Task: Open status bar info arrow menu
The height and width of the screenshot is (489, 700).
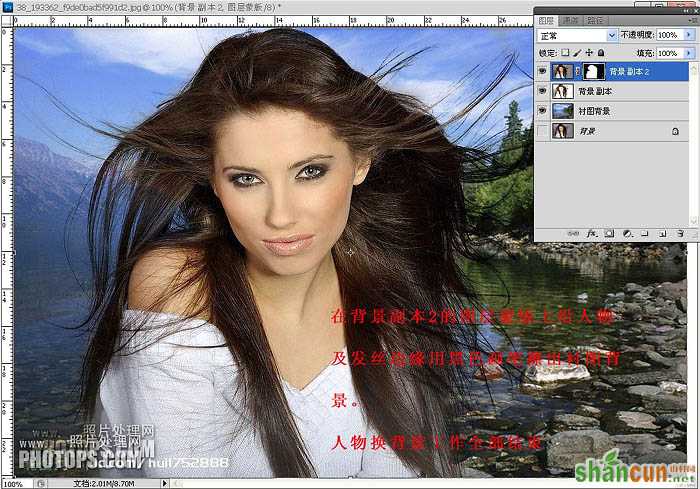Action: [164, 483]
